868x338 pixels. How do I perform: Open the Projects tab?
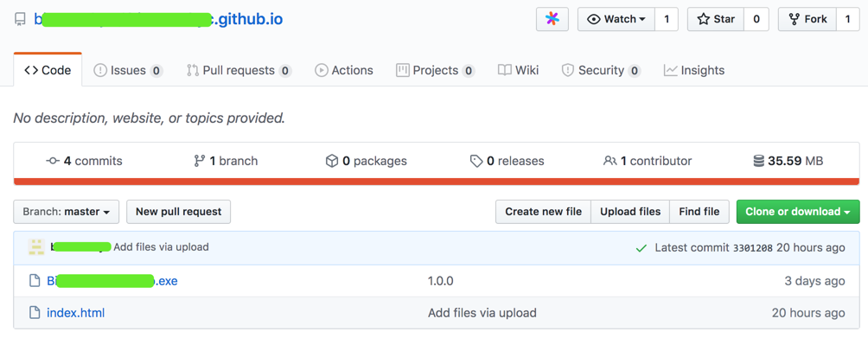point(436,70)
